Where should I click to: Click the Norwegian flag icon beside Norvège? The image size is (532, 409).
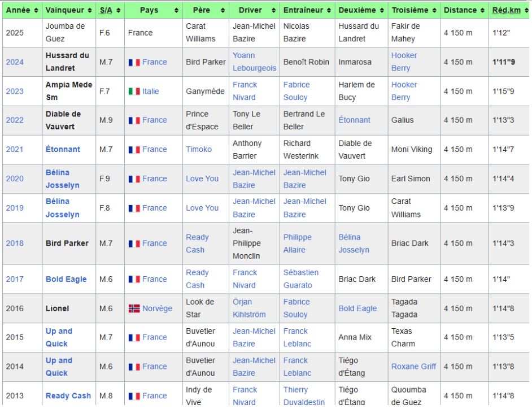tap(134, 308)
